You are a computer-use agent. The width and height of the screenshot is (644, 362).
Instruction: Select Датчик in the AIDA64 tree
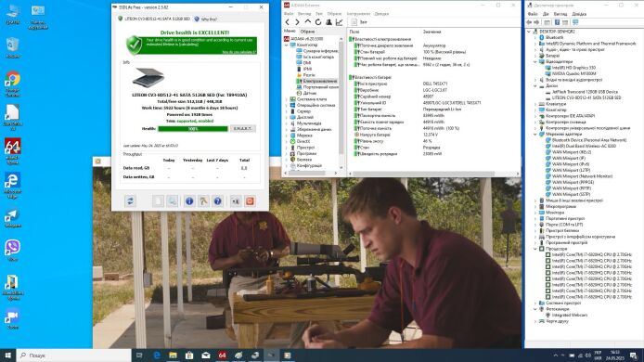310,93
